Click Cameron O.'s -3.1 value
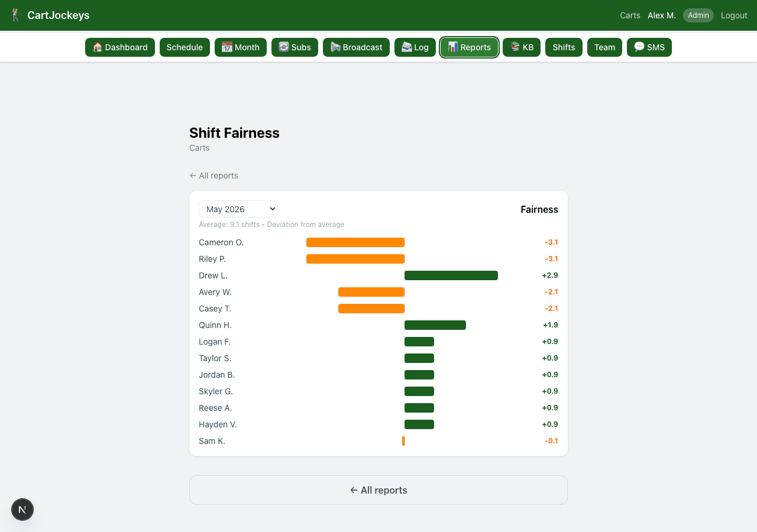Image resolution: width=757 pixels, height=532 pixels. (551, 242)
